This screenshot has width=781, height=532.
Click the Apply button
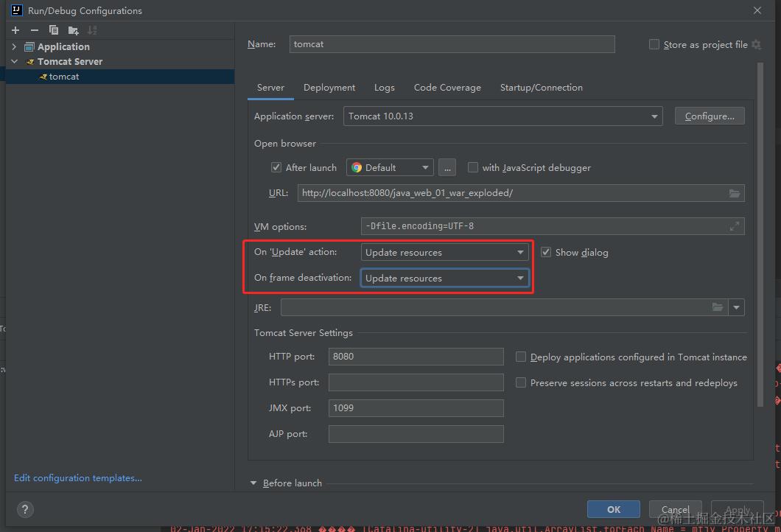coord(738,509)
